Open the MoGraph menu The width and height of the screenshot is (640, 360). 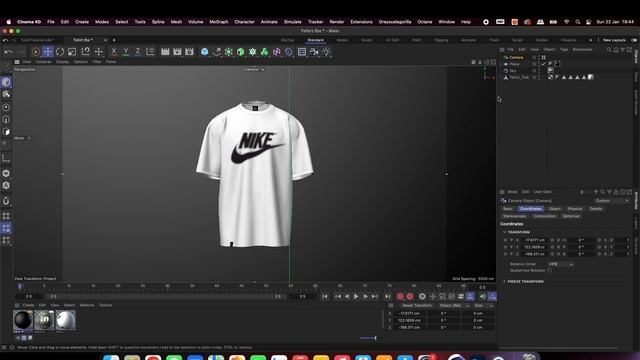(219, 22)
